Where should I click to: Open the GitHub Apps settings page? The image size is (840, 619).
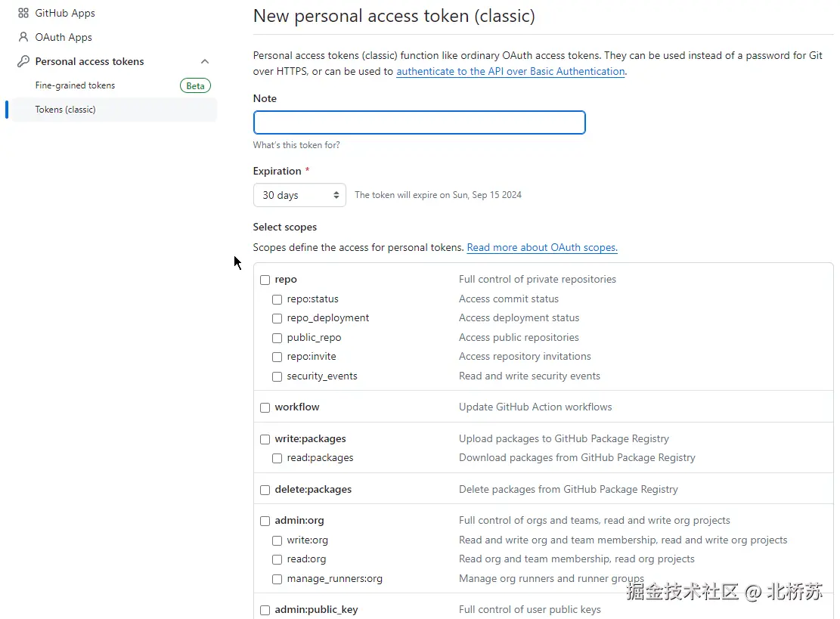[65, 13]
